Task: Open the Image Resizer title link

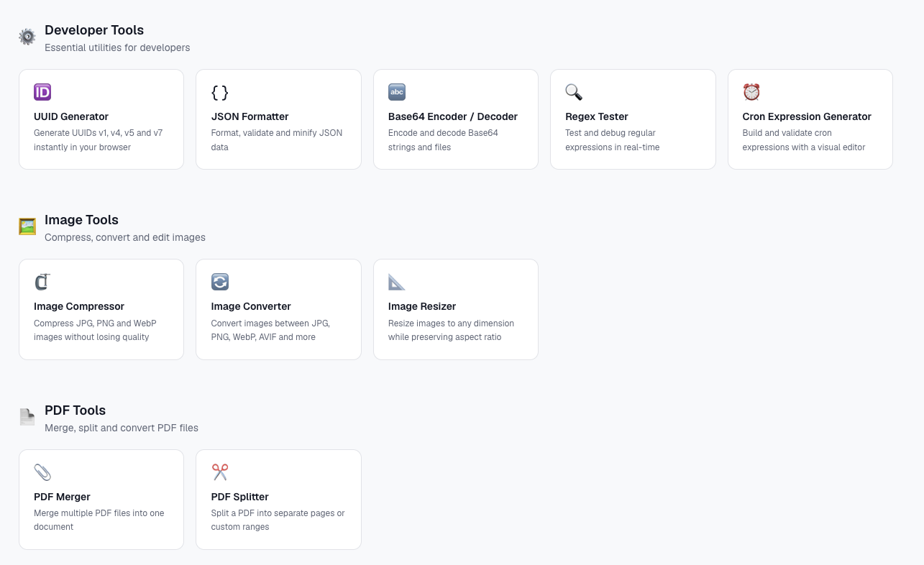Action: tap(422, 306)
